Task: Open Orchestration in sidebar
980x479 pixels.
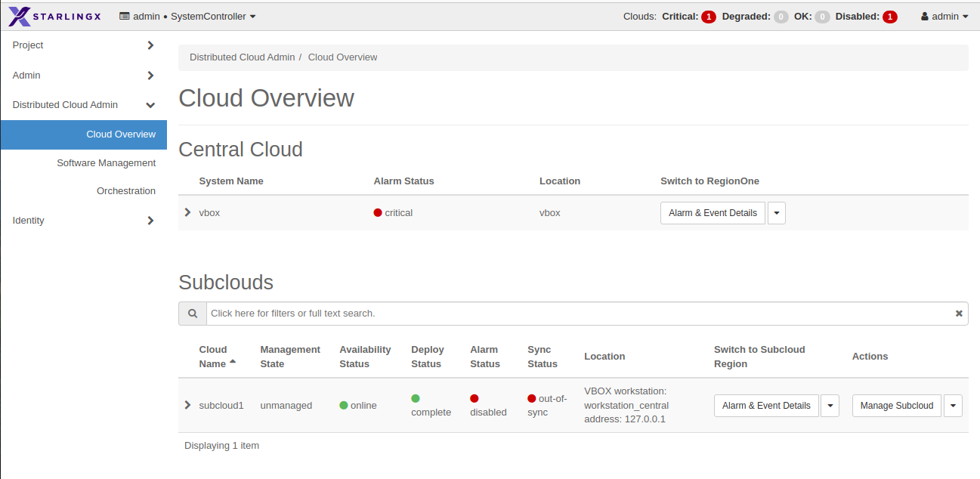Action: tap(125, 191)
